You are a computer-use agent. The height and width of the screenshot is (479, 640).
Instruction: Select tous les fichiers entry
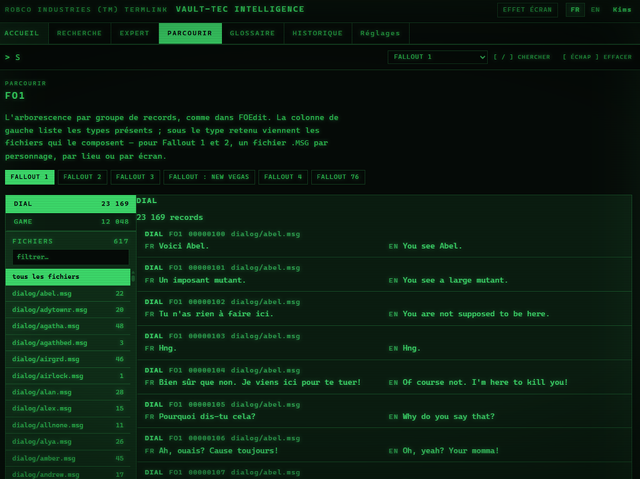(68, 277)
